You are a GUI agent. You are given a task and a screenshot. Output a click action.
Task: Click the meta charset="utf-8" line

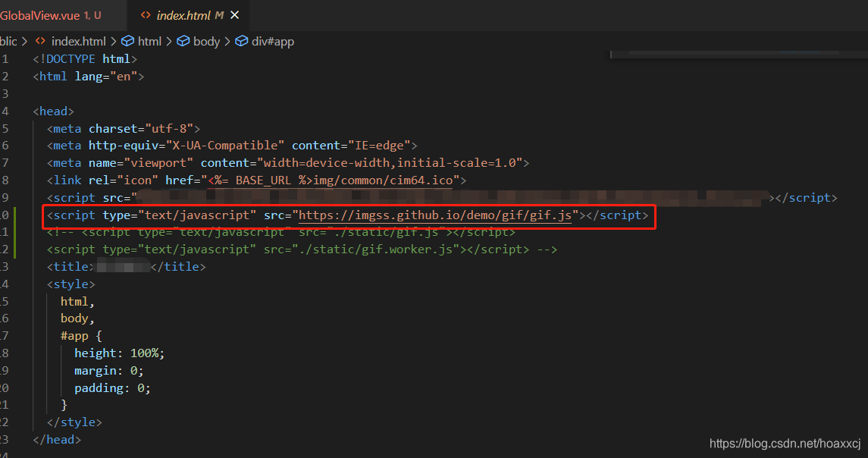click(x=124, y=128)
